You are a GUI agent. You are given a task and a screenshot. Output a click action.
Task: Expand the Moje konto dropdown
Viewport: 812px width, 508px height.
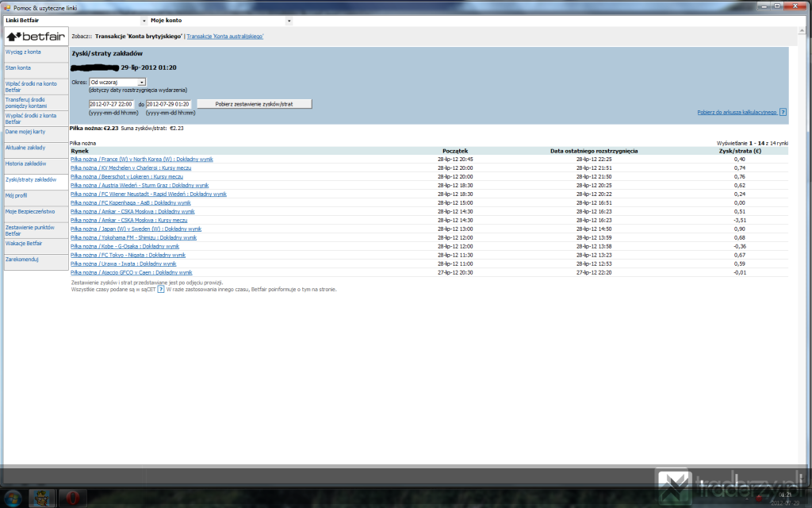(289, 21)
